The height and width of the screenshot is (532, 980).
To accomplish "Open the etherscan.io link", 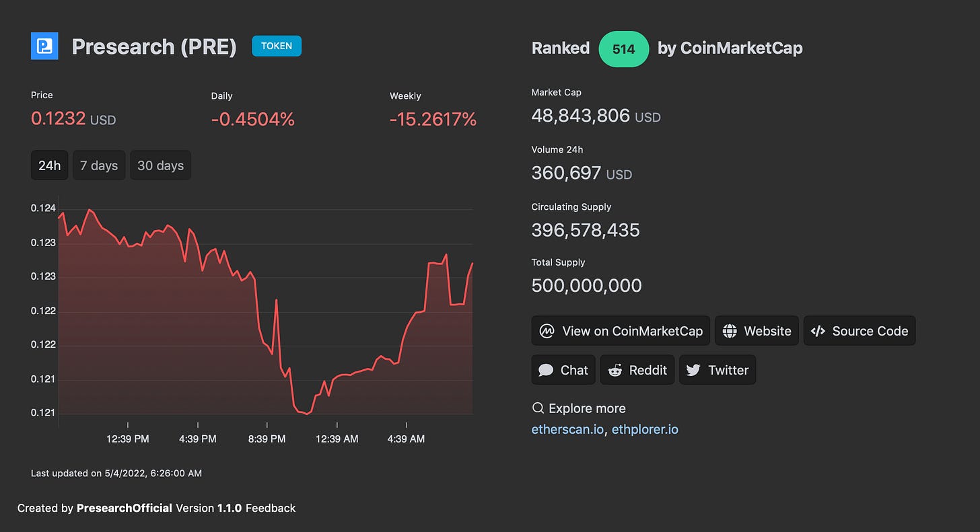I will coord(567,429).
